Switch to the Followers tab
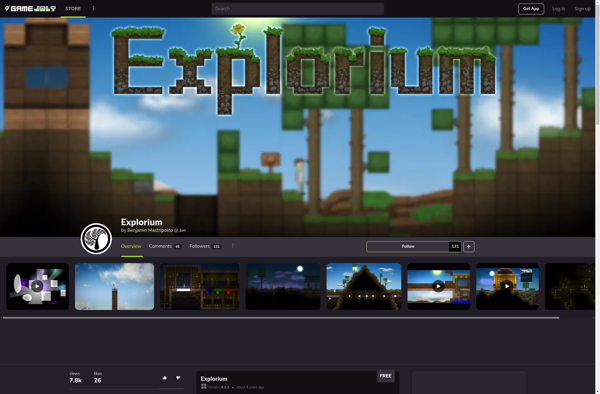Image resolution: width=600 pixels, height=394 pixels. click(x=205, y=246)
